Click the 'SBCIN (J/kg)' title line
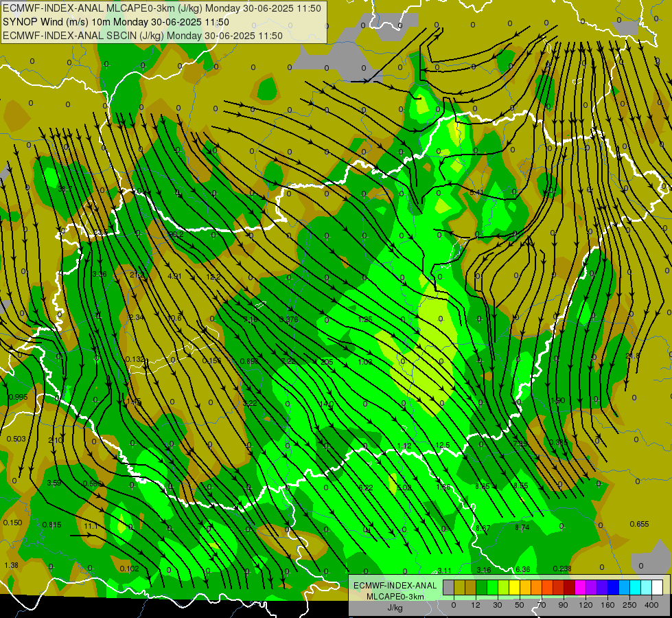The height and width of the screenshot is (618, 672). click(x=143, y=36)
